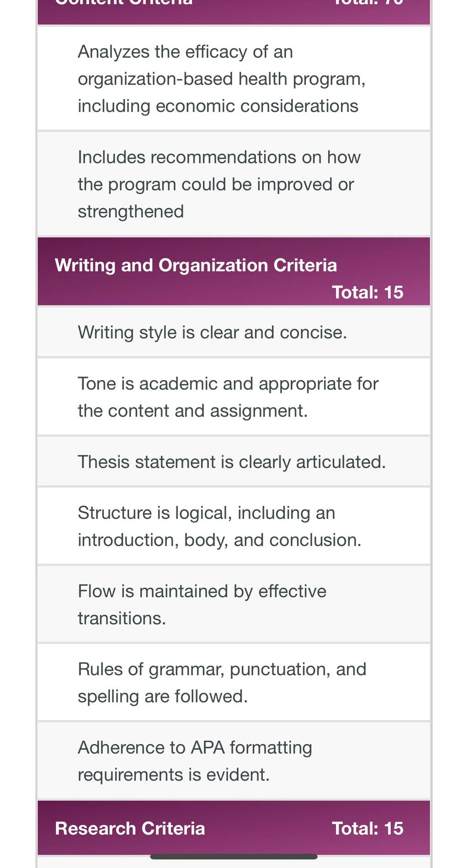The height and width of the screenshot is (868, 468).
Task: Tap the home indicator bar at bottom
Action: pos(234,857)
